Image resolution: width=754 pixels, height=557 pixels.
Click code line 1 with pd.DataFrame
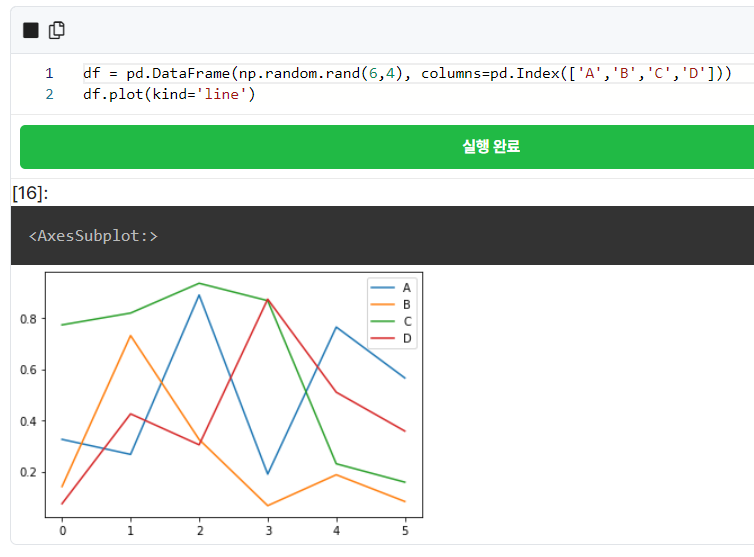coord(407,74)
